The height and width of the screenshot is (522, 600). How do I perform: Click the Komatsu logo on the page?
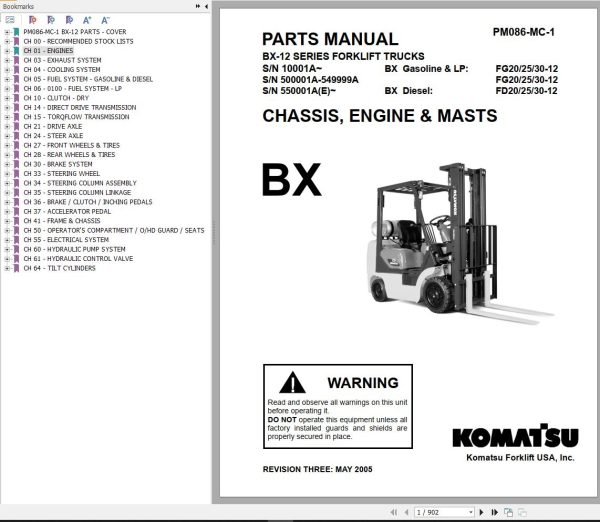point(515,436)
